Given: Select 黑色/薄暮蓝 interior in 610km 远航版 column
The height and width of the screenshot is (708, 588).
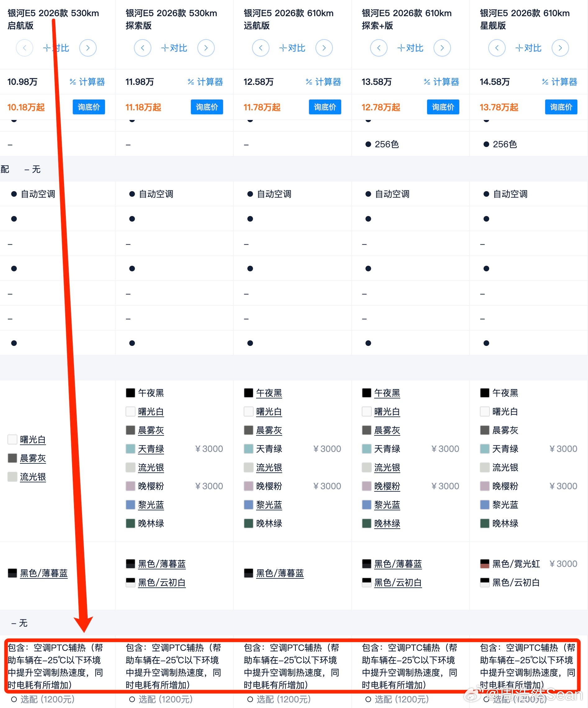Looking at the screenshot, I should click(273, 573).
